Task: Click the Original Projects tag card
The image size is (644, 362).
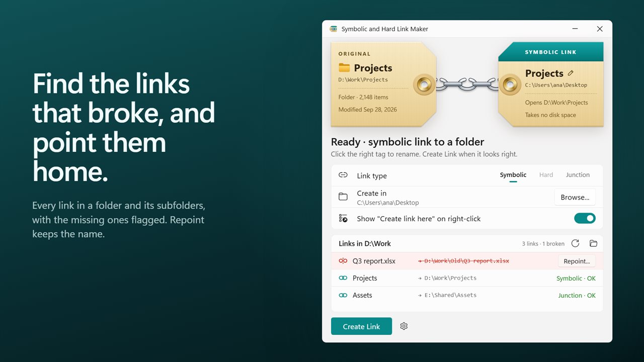Action: (383, 83)
